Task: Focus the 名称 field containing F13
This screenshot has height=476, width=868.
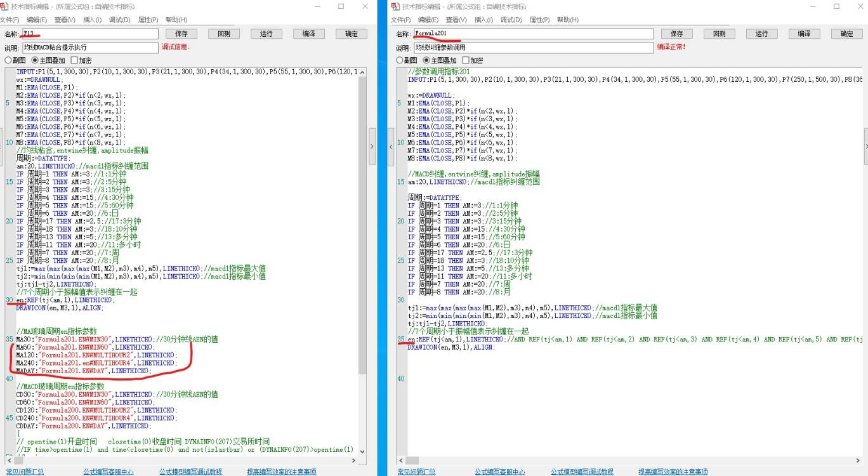Action: tap(89, 34)
